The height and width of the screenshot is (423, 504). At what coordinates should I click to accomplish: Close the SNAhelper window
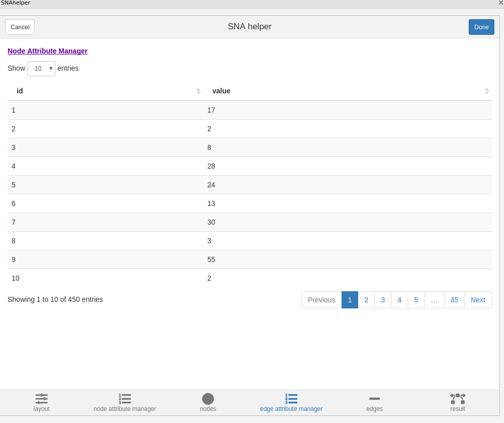click(x=500, y=3)
